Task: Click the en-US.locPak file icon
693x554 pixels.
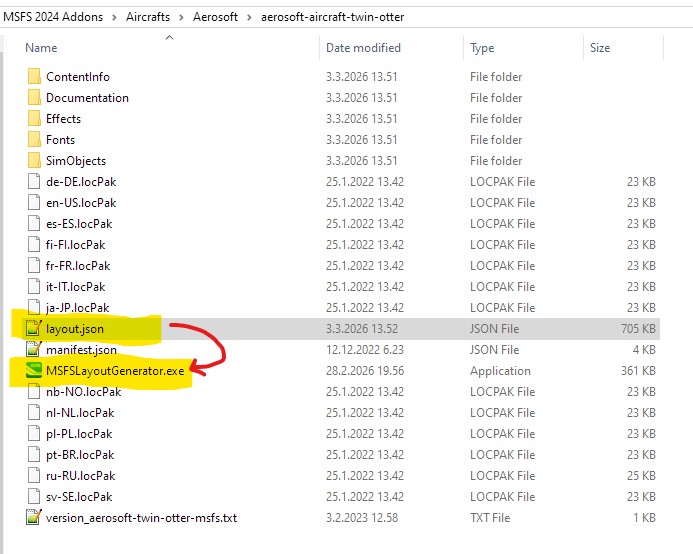Action: 34,203
